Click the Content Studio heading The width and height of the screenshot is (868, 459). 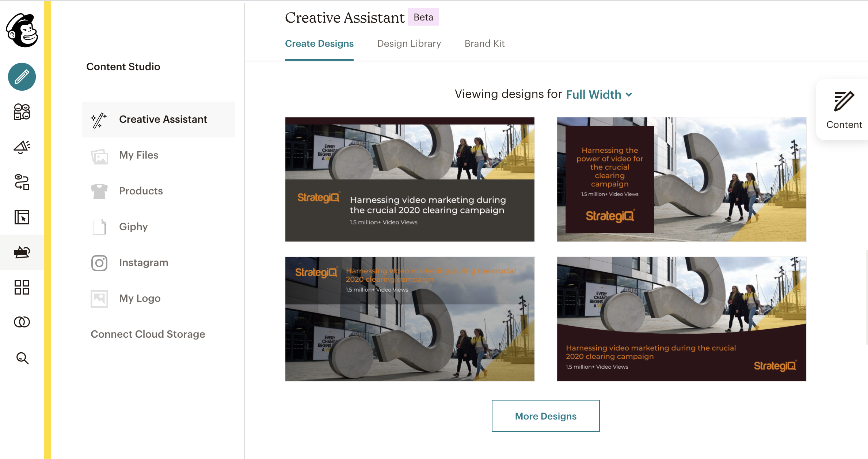point(123,67)
